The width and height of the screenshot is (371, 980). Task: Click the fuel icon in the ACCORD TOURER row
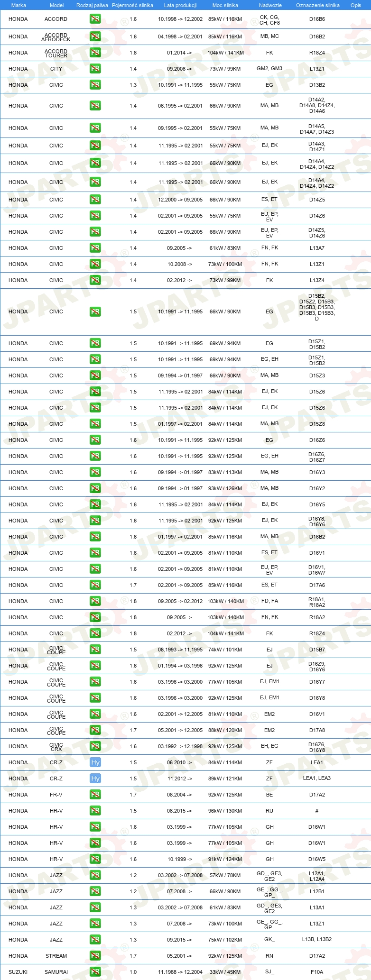(95, 53)
